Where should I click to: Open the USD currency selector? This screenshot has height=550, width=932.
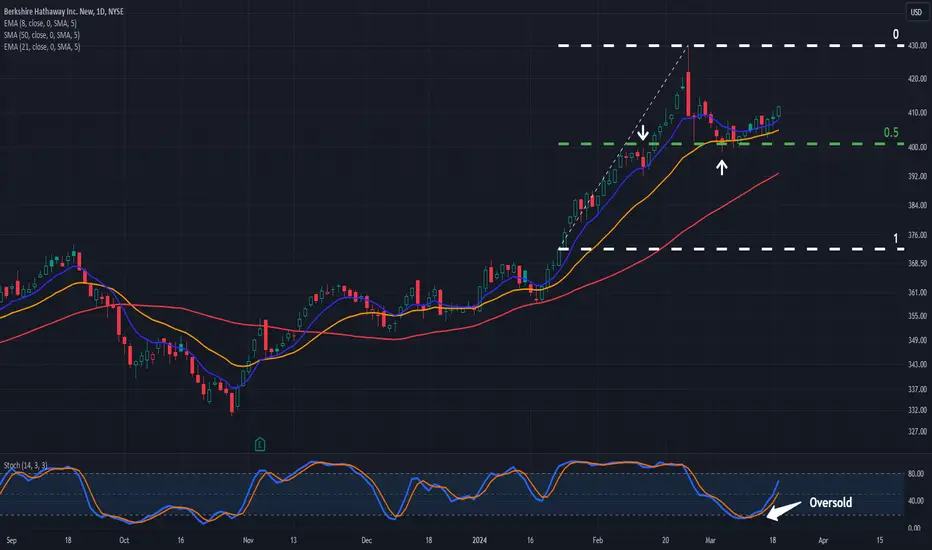(x=916, y=12)
